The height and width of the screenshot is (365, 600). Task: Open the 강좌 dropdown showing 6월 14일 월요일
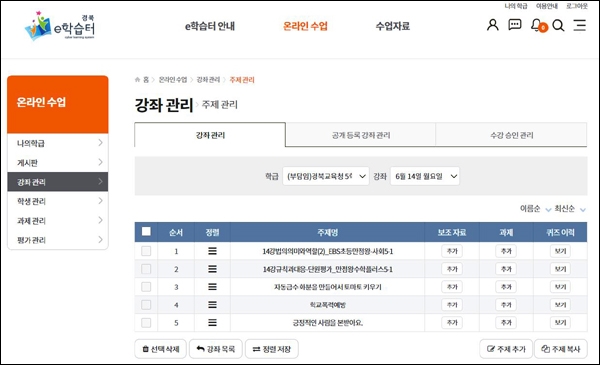(425, 176)
